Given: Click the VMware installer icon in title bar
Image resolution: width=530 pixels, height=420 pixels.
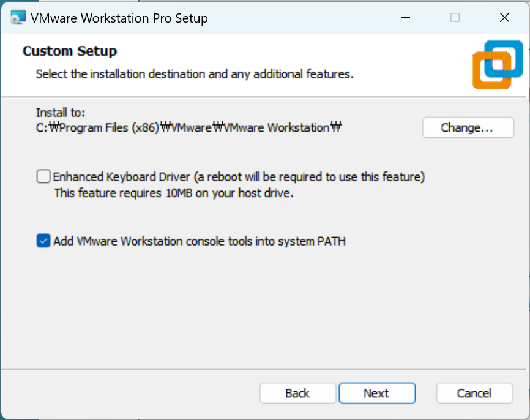Looking at the screenshot, I should 18,18.
